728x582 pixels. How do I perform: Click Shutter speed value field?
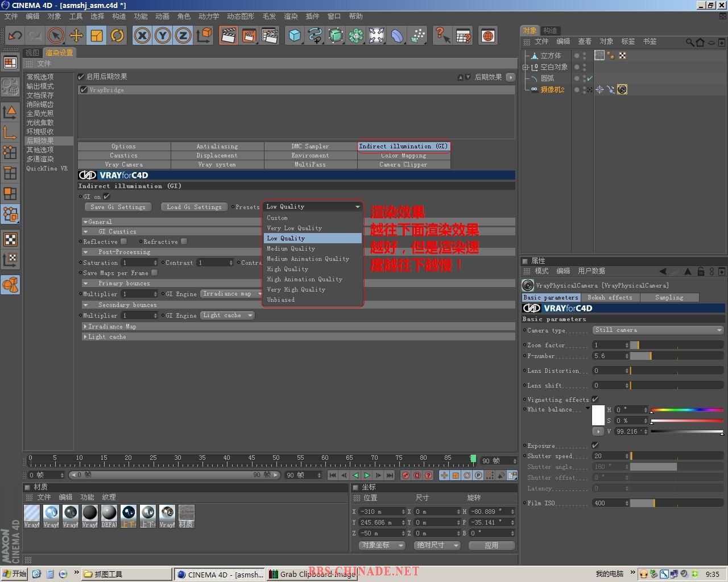coord(610,456)
